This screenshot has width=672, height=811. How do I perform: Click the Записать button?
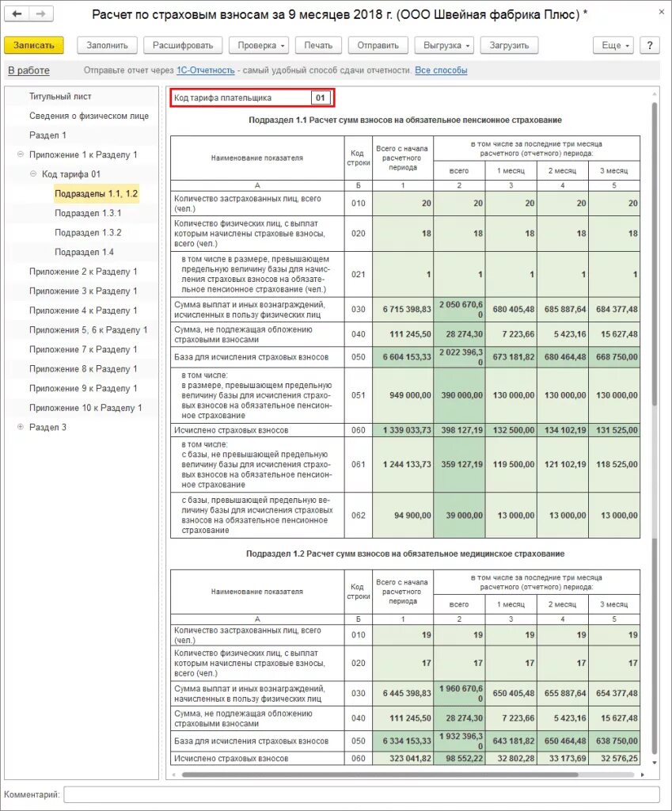click(33, 45)
